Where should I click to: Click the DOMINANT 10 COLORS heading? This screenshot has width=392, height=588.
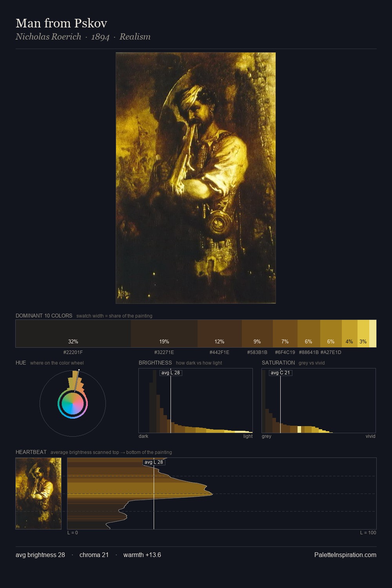point(44,316)
